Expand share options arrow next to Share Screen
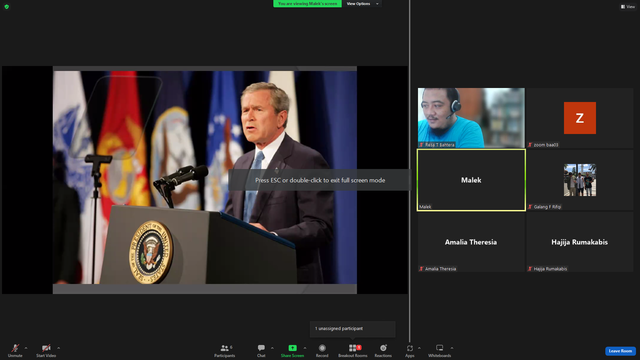The height and width of the screenshot is (360, 640). 305,348
